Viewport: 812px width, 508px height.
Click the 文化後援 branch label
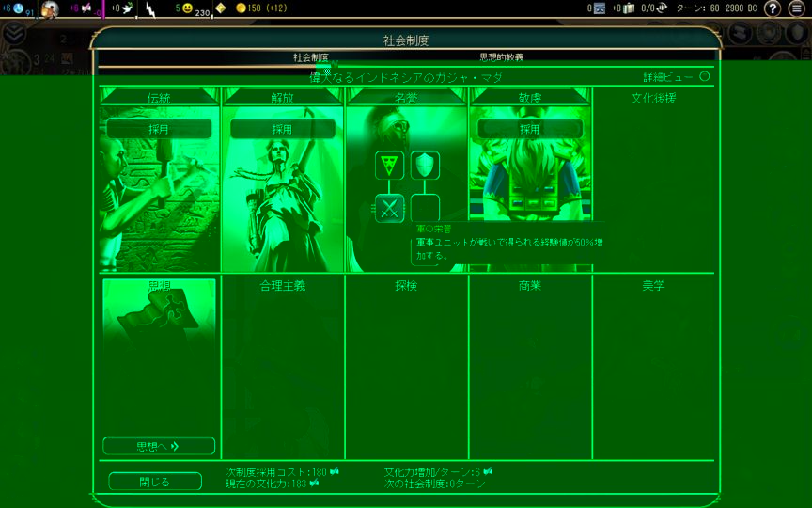[653, 98]
